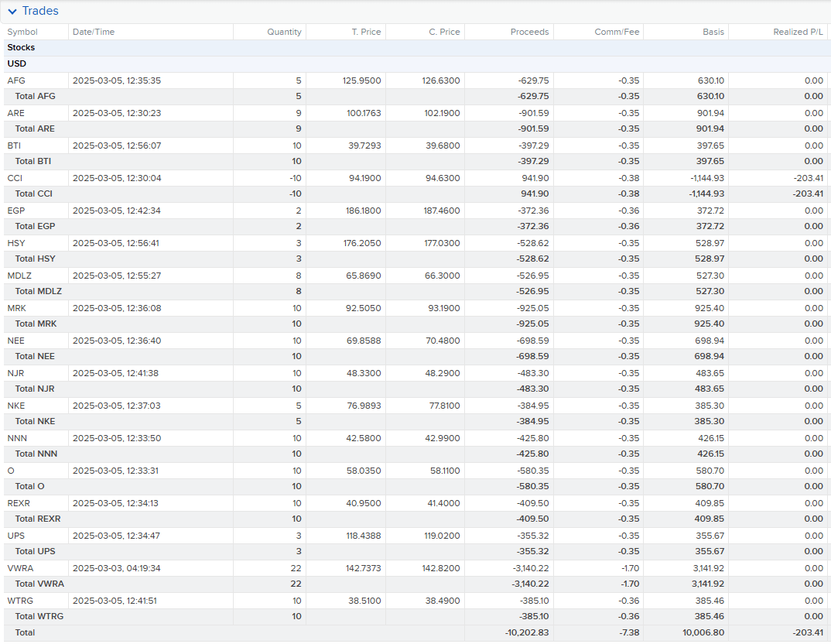Click the BTI symbol cell
The width and height of the screenshot is (831, 644).
tap(14, 146)
